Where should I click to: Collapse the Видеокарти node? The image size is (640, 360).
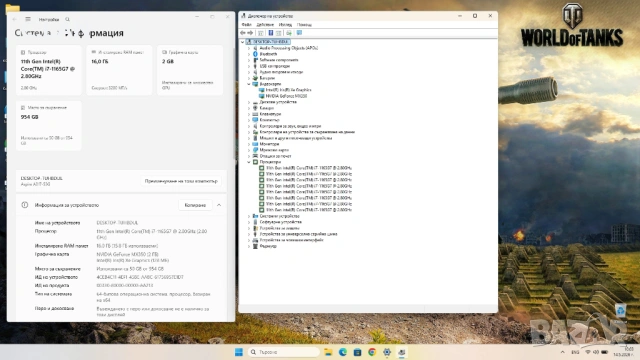point(249,84)
